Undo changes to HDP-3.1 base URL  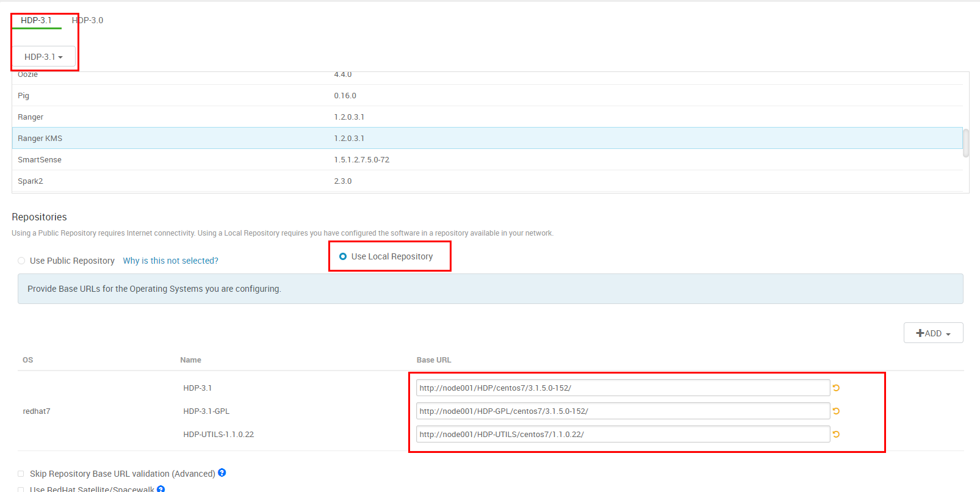coord(836,388)
